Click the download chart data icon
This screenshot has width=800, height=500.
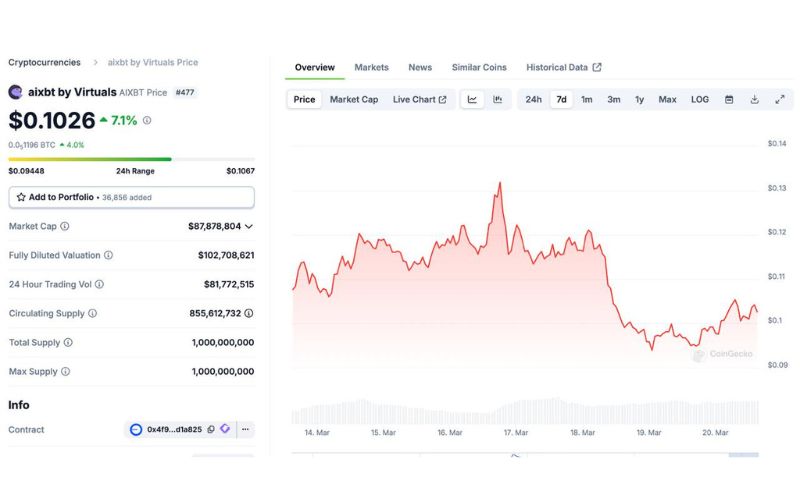click(x=755, y=99)
